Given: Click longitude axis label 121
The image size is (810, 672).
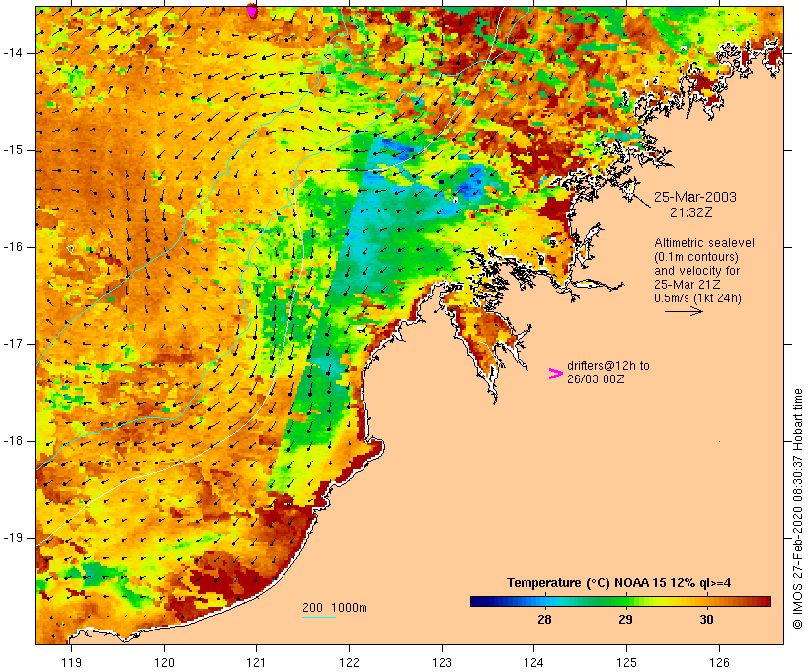Looking at the screenshot, I should [256, 662].
